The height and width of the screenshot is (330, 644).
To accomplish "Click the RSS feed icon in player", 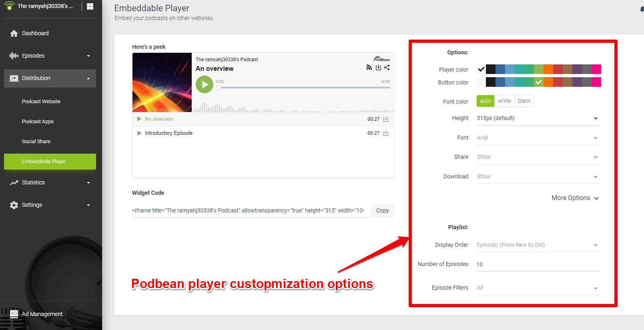I will coord(369,68).
